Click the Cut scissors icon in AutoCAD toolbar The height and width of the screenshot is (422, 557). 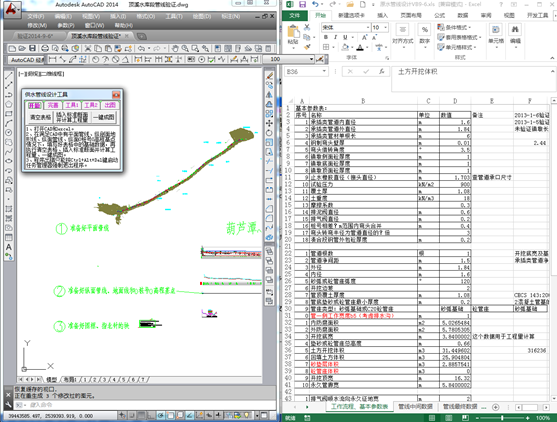88,48
